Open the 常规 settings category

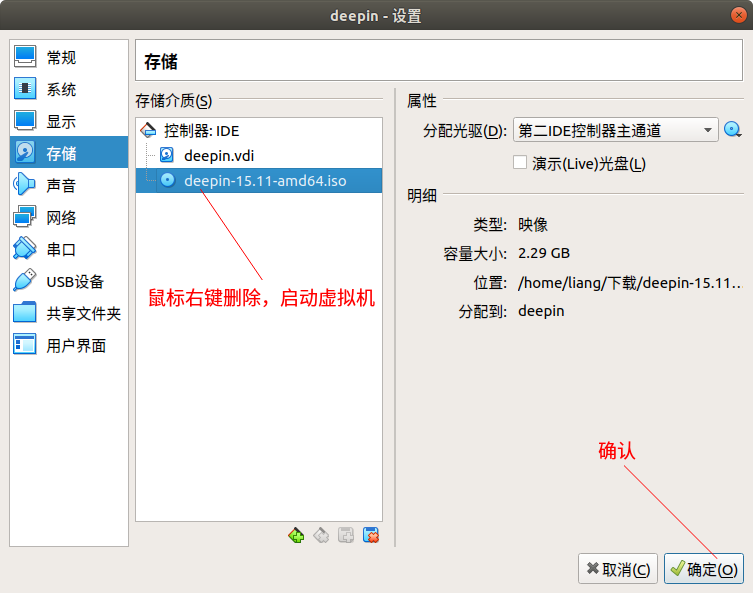tap(69, 57)
